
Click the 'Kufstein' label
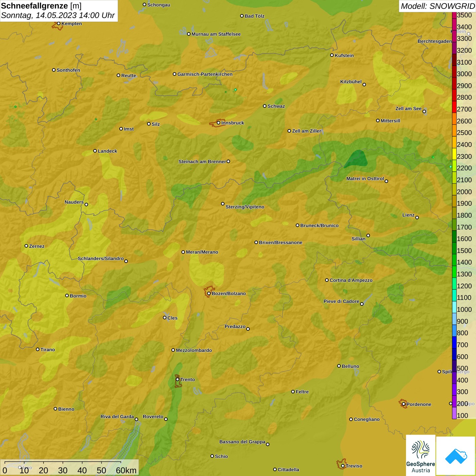click(344, 55)
